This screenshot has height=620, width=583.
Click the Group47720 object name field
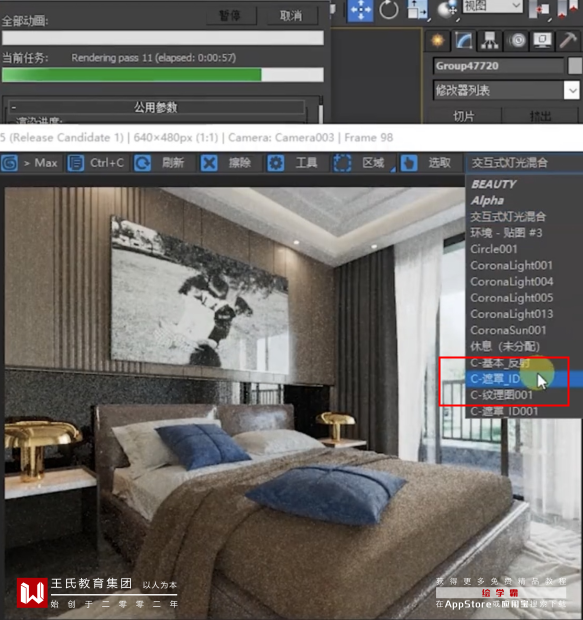point(499,66)
